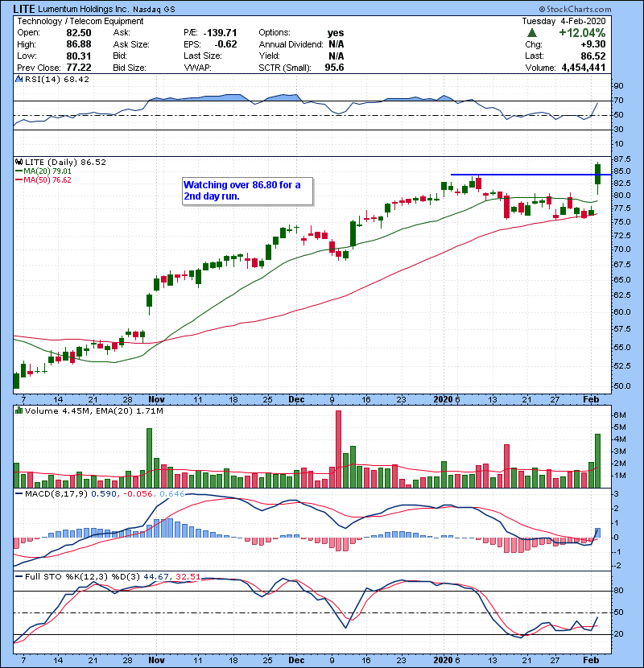The width and height of the screenshot is (644, 668).
Task: Click the tallest red volume bar in December
Action: click(x=338, y=449)
